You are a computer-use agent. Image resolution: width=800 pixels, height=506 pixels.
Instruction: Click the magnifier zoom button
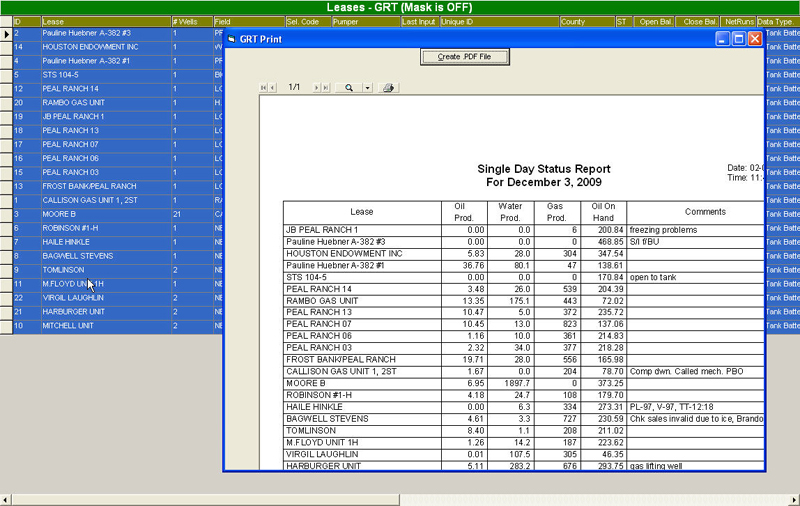pos(348,88)
